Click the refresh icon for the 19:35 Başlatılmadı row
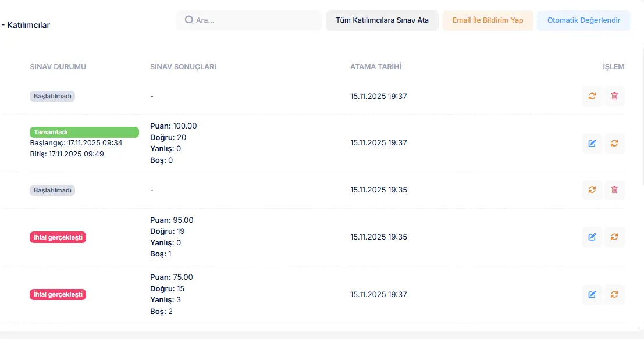Image resolution: width=644 pixels, height=339 pixels. 592,190
